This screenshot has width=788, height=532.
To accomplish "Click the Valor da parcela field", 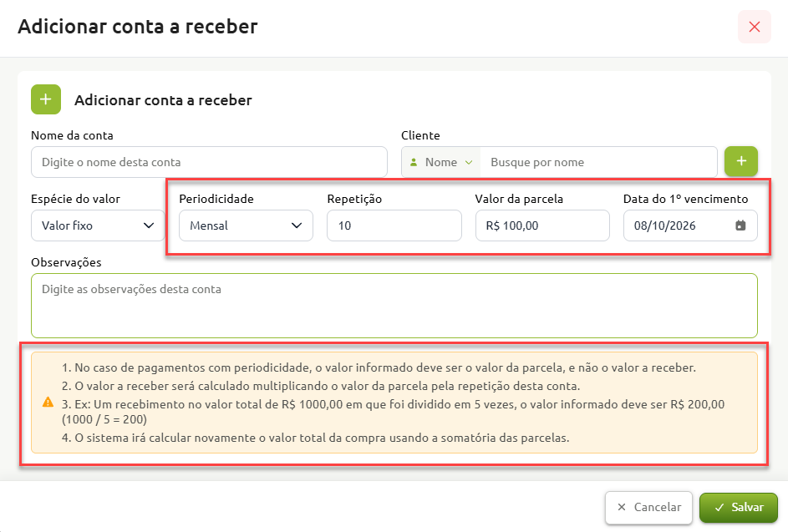I will click(x=542, y=225).
